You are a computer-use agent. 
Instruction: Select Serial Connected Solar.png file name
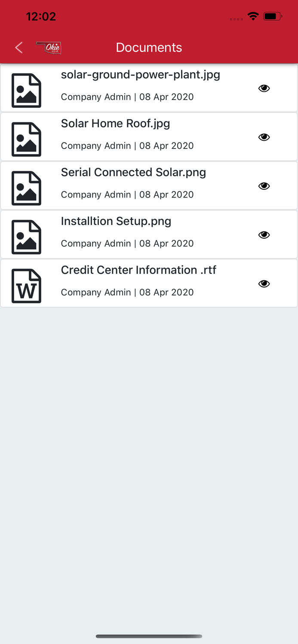pos(133,173)
